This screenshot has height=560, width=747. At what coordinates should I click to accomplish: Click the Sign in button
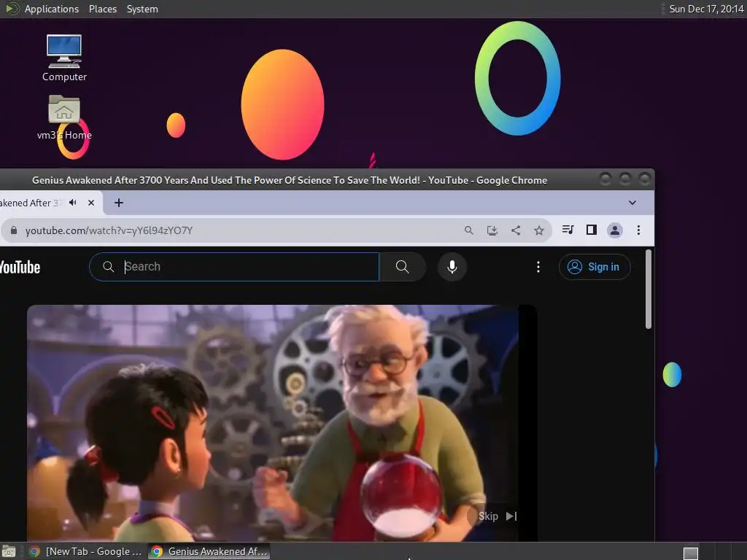point(594,267)
